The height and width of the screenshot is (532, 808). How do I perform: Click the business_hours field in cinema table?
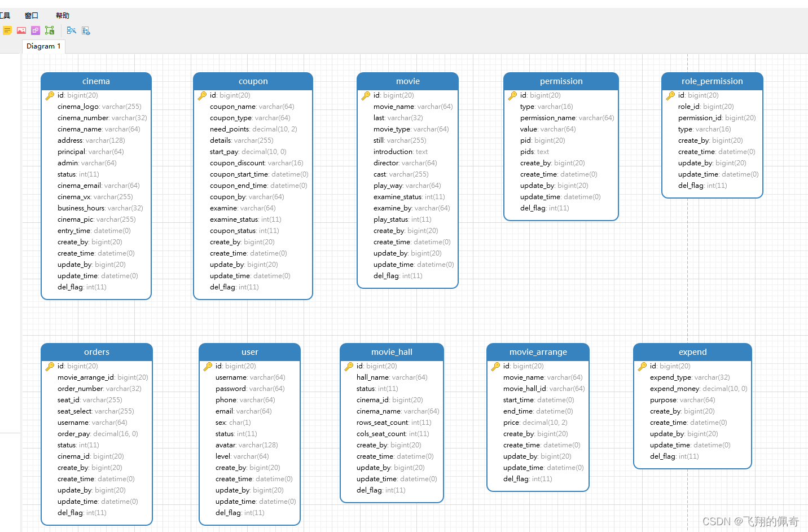100,208
